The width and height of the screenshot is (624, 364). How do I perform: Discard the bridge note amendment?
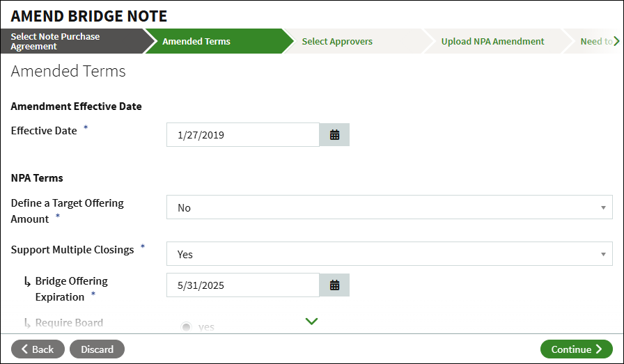(97, 349)
